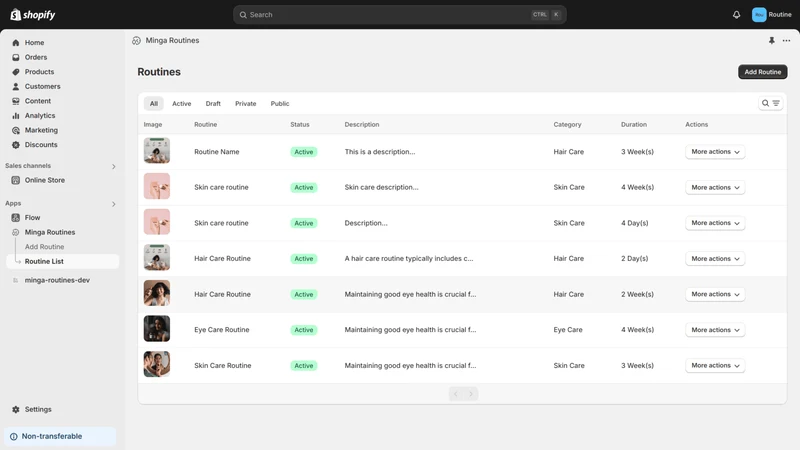
Task: Click the Settings gear icon
Action: coord(16,410)
